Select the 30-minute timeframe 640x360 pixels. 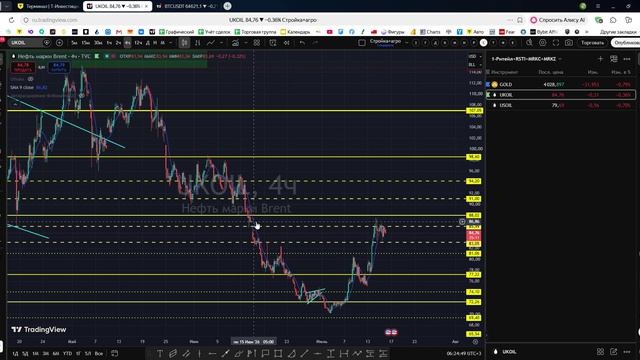point(98,43)
